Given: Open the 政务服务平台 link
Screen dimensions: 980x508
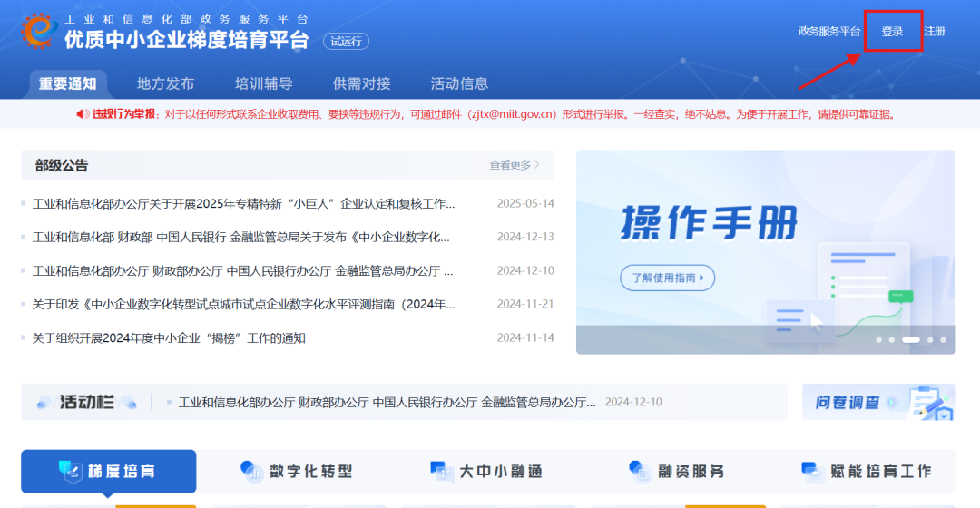Looking at the screenshot, I should (x=829, y=31).
